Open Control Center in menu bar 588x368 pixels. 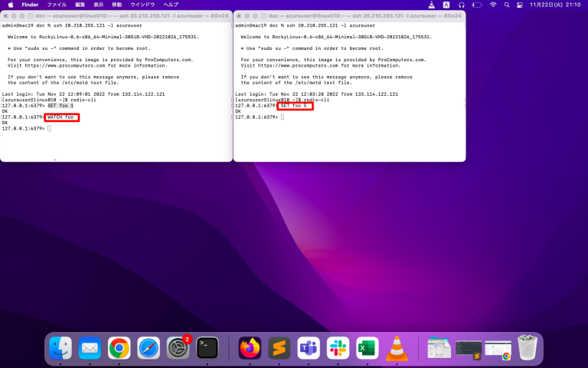click(x=519, y=5)
